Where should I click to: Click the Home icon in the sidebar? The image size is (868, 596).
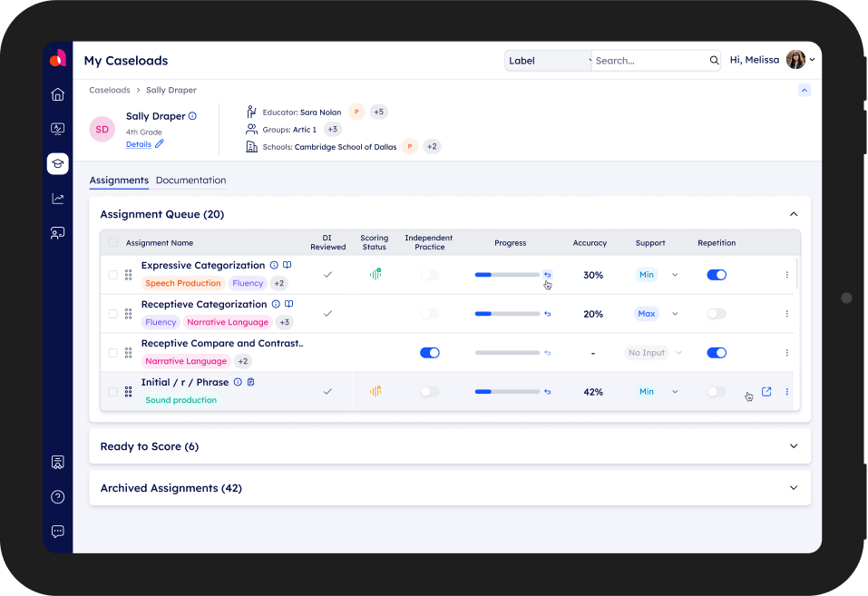click(x=58, y=94)
